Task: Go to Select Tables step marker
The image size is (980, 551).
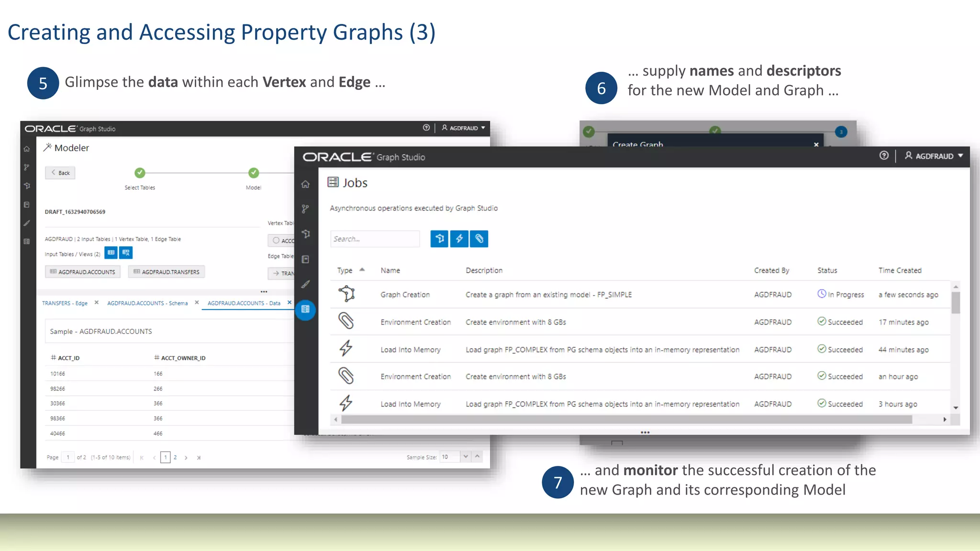Action: click(x=140, y=173)
